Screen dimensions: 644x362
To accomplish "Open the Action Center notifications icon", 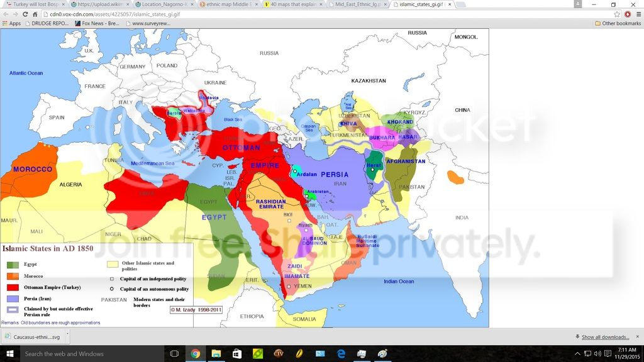I will tap(608, 354).
